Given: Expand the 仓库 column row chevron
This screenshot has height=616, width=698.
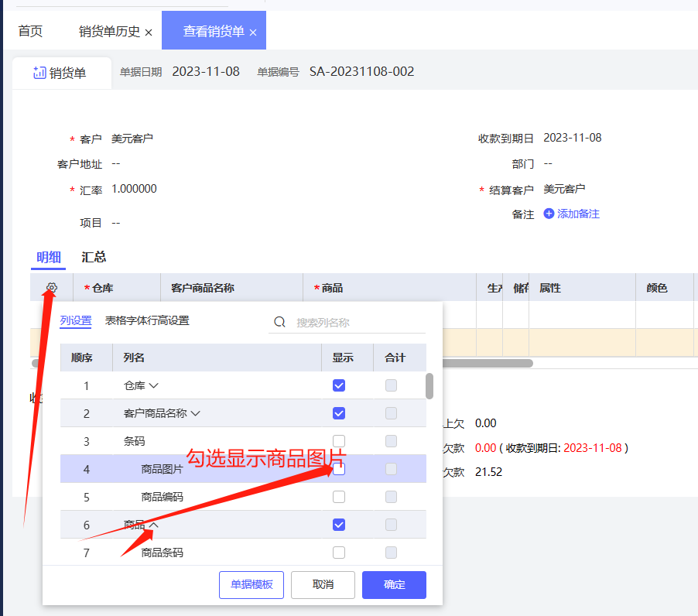Looking at the screenshot, I should click(x=153, y=385).
